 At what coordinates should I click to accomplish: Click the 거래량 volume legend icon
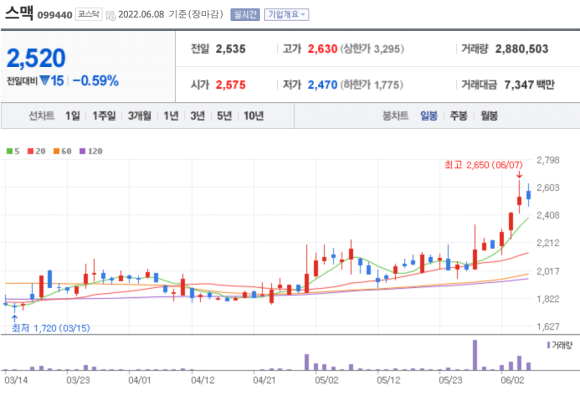(548, 345)
